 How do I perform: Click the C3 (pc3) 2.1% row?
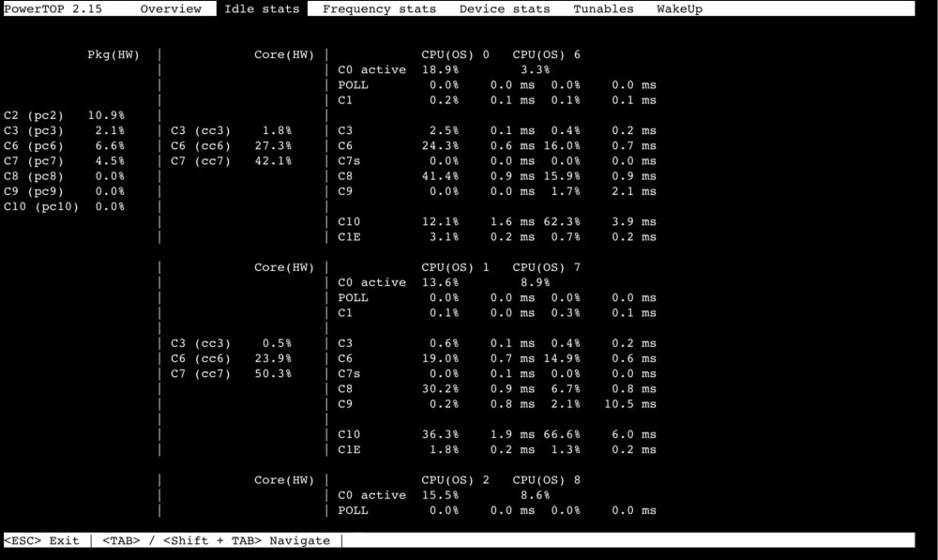pyautogui.click(x=64, y=130)
